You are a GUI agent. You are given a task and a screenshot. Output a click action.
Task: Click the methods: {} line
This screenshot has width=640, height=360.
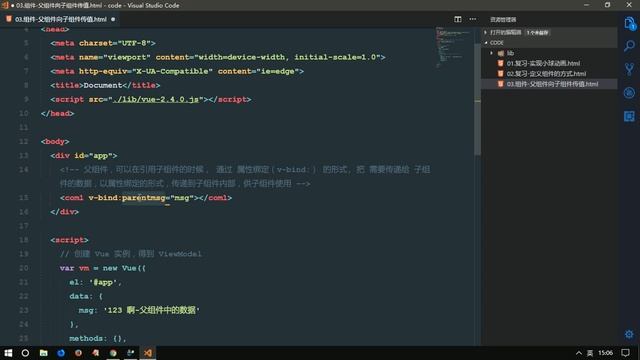click(x=98, y=338)
